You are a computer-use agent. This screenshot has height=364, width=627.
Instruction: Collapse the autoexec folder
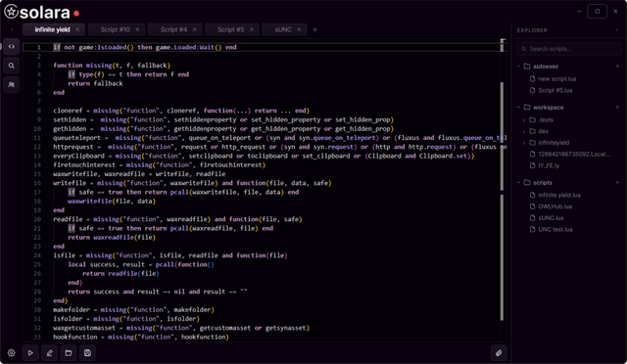(518, 67)
